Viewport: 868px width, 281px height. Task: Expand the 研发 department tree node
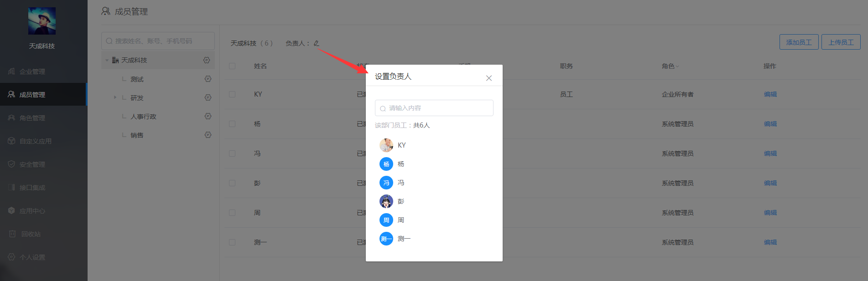tap(115, 97)
